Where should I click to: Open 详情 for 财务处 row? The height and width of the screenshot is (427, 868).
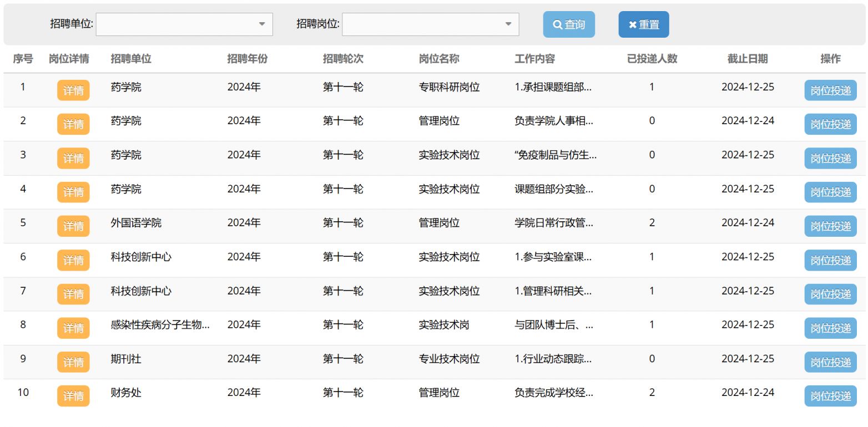click(x=73, y=396)
